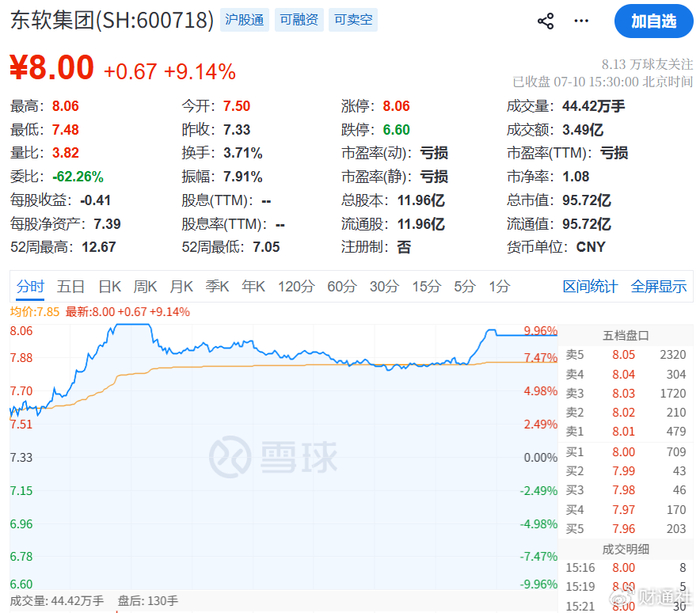700x613 pixels.
Task: Open 区间统计 link
Action: 590,286
